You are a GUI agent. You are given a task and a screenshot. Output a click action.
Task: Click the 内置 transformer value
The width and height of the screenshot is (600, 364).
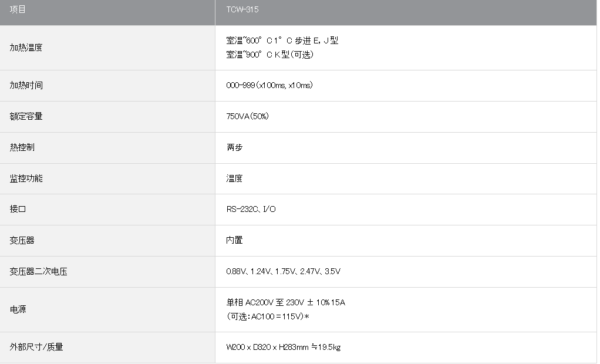(x=234, y=241)
